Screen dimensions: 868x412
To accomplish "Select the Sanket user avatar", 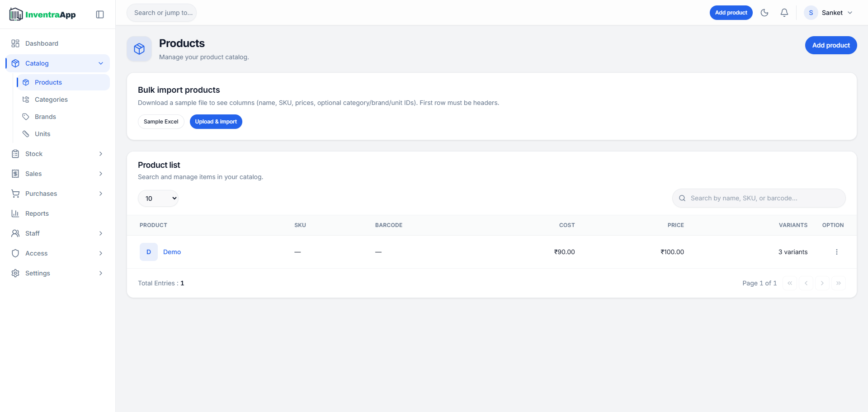I will click(811, 12).
